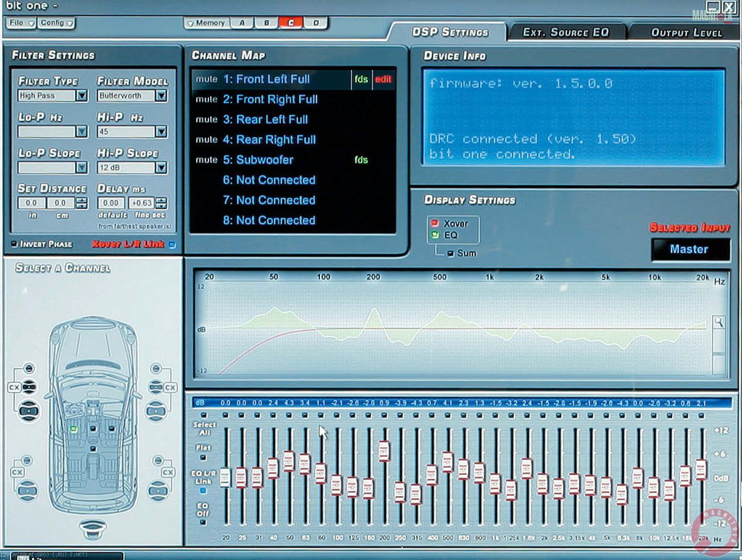Click the magnifier zoom icon beside the graph
This screenshot has width=742, height=560.
point(719,322)
